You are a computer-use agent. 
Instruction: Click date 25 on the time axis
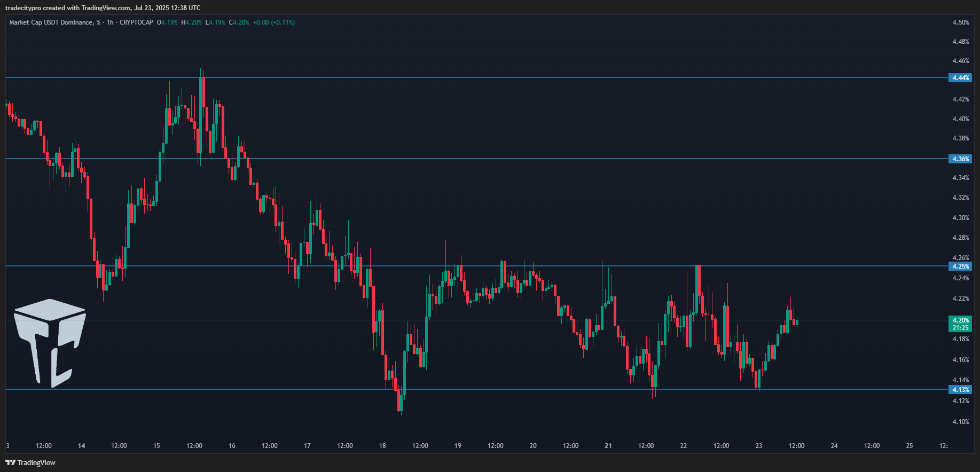click(x=910, y=446)
